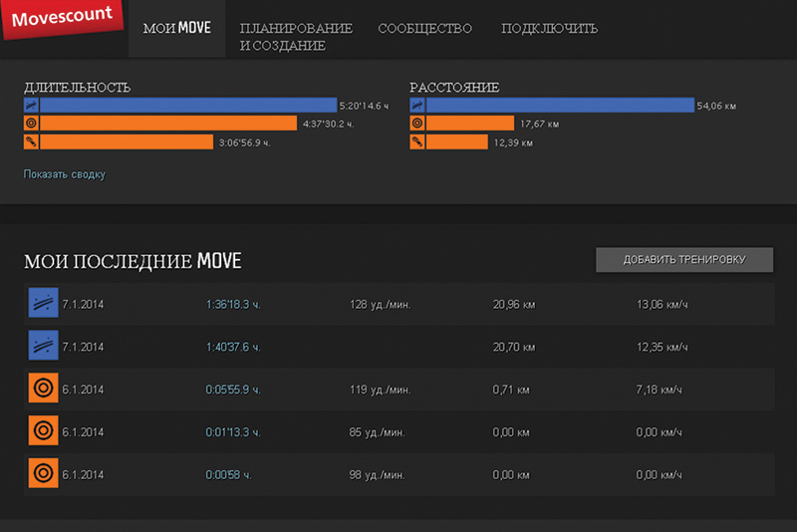Click 5:20'14.6 ч total duration label
Image resolution: width=797 pixels, height=532 pixels.
pos(364,106)
